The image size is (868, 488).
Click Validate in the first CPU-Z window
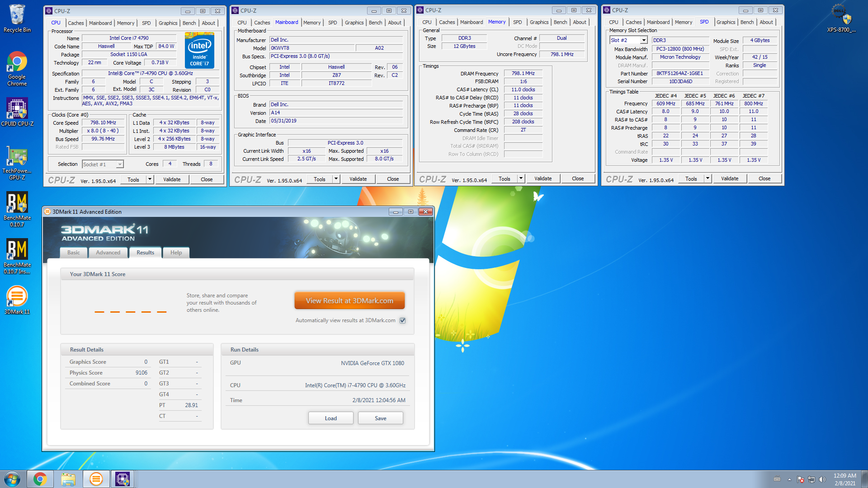point(172,179)
